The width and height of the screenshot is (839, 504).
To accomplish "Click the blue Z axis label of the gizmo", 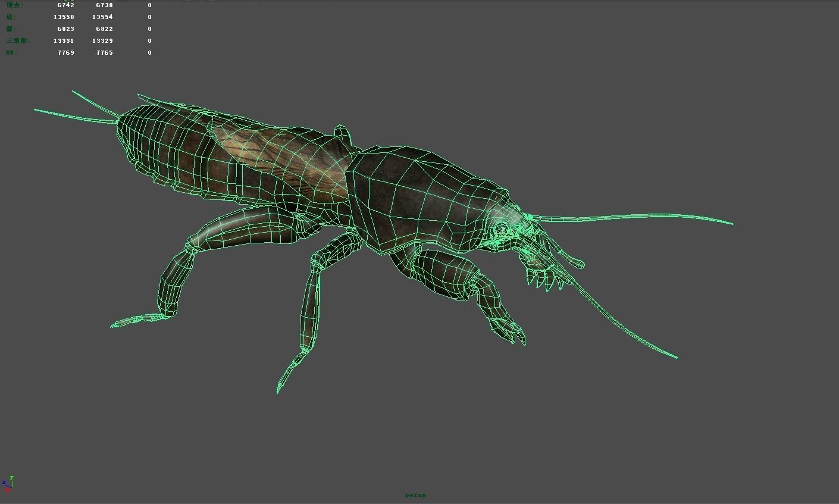I will click(4, 482).
